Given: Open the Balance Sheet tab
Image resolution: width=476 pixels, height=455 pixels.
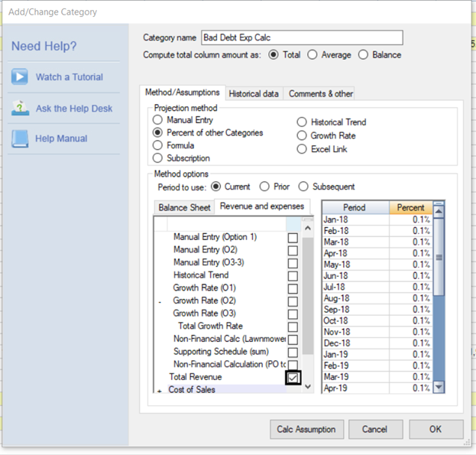Looking at the screenshot, I should (184, 207).
